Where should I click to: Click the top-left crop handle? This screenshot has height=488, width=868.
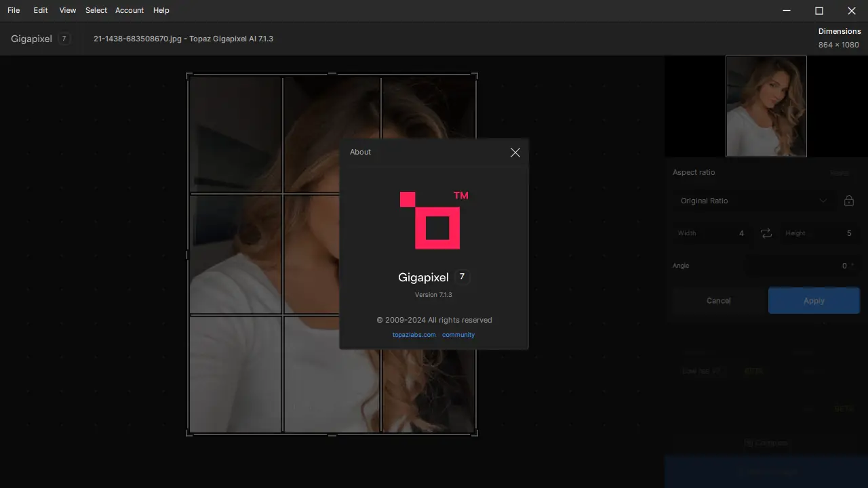(187, 75)
